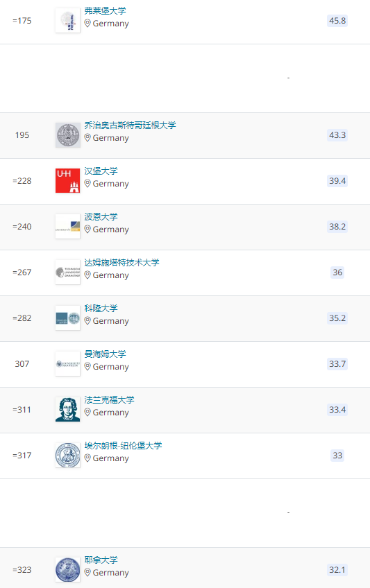The height and width of the screenshot is (588, 370).
Task: Click the location pin icon under 科隆大学
Action: click(87, 320)
